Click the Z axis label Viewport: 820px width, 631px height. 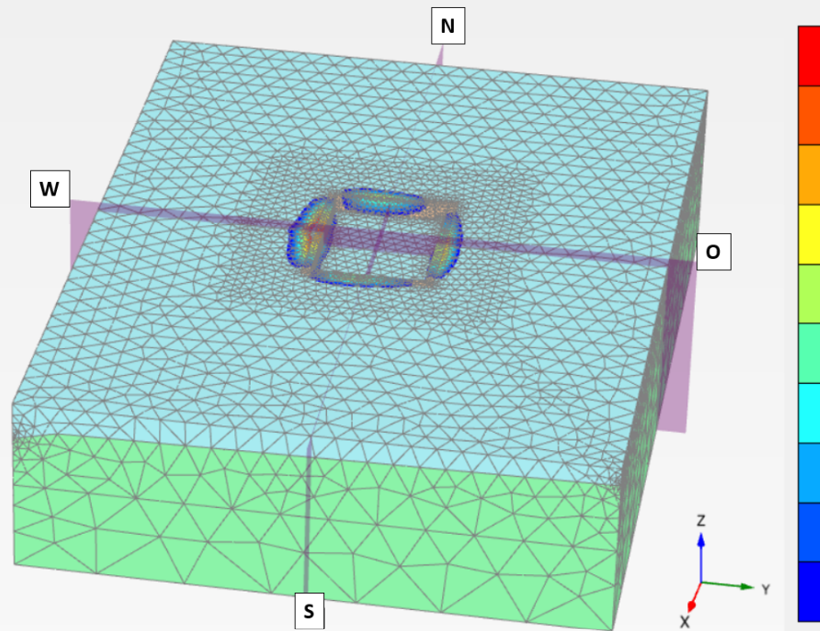coord(701,522)
